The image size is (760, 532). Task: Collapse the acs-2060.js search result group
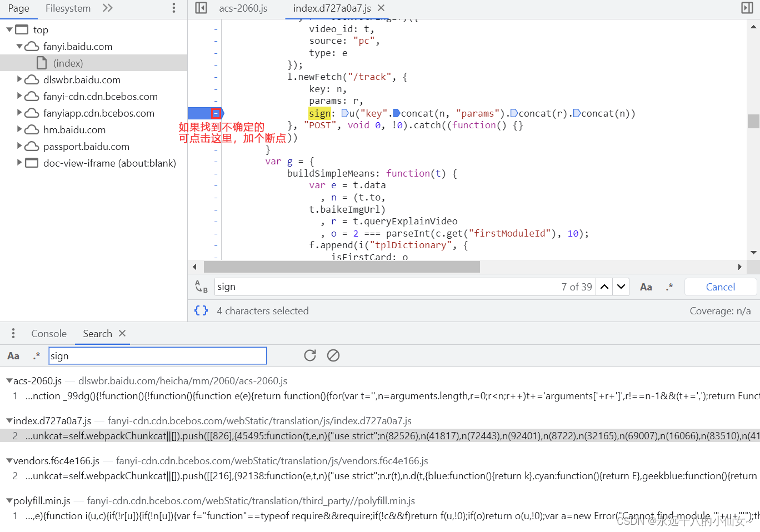(x=9, y=380)
